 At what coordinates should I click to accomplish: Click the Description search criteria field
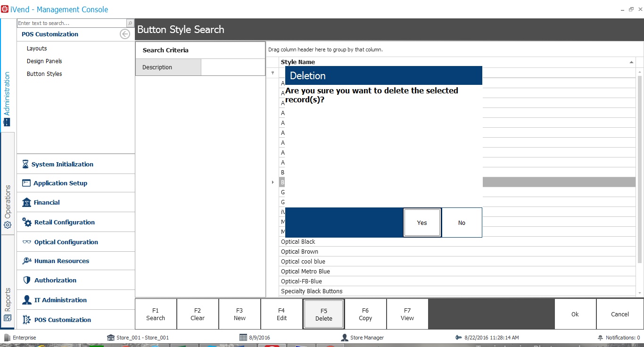[x=233, y=67]
